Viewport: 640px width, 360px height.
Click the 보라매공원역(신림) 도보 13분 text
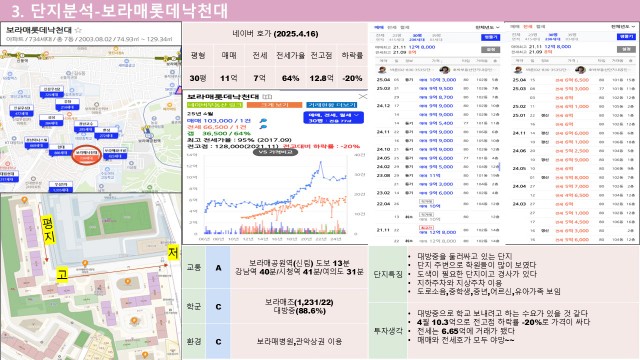pos(299,263)
